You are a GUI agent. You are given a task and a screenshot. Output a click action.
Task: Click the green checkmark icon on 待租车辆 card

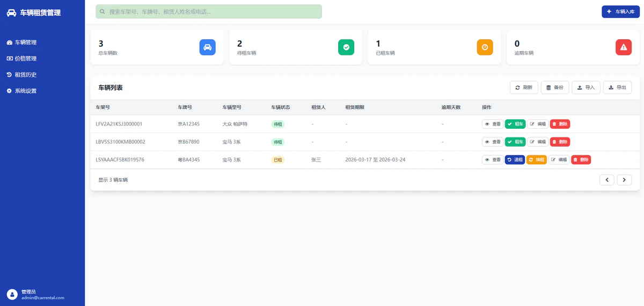(x=346, y=47)
